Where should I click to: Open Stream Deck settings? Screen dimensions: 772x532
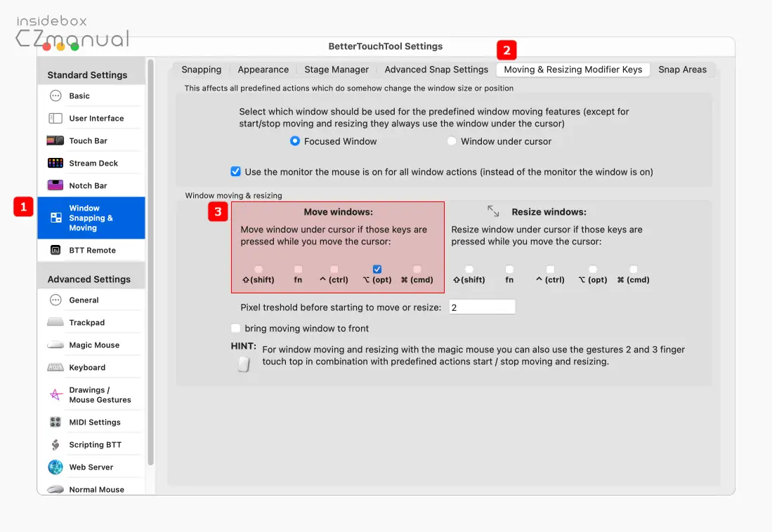coord(91,163)
